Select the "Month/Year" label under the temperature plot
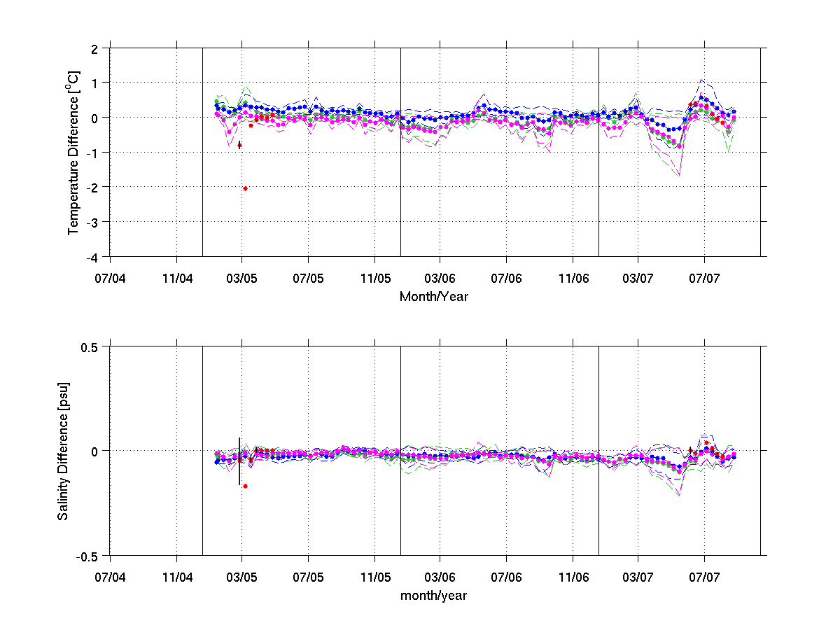 (x=434, y=297)
